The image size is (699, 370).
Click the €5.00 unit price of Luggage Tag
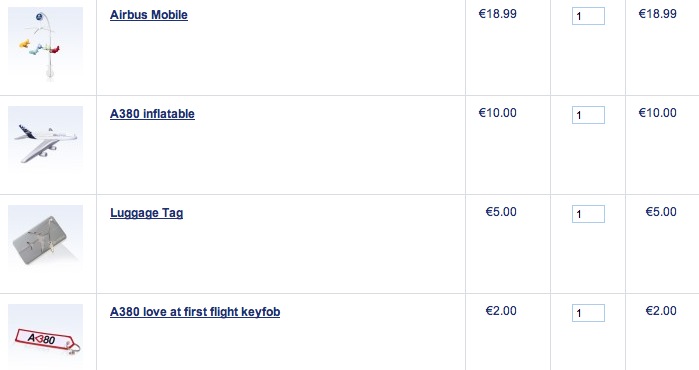[501, 212]
